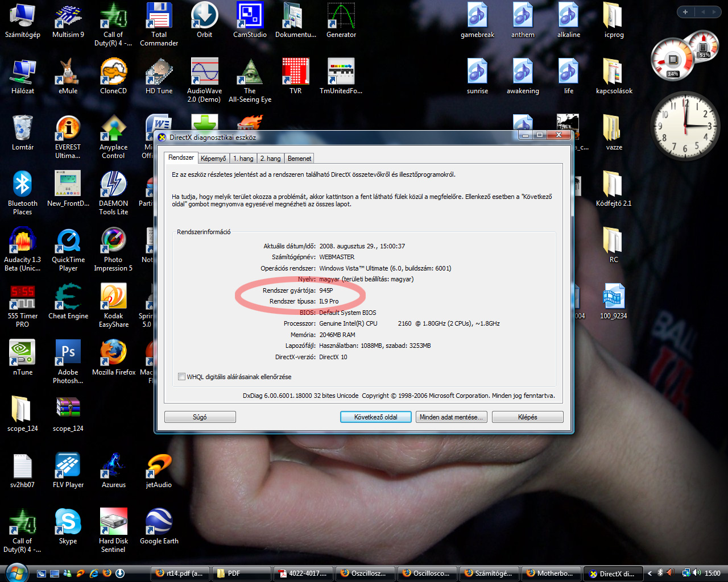This screenshot has height=582, width=728.
Task: Select the awakening audio file icon
Action: pyautogui.click(x=523, y=77)
